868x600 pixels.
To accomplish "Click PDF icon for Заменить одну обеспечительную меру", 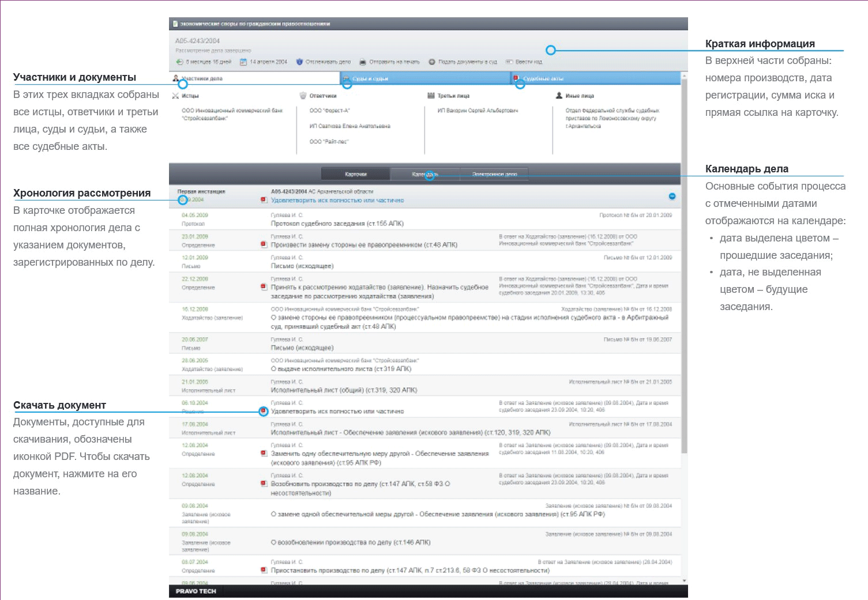I will pos(264,454).
